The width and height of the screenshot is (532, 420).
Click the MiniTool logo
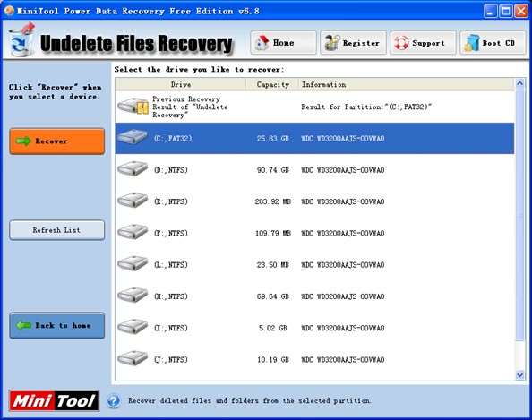tap(55, 400)
